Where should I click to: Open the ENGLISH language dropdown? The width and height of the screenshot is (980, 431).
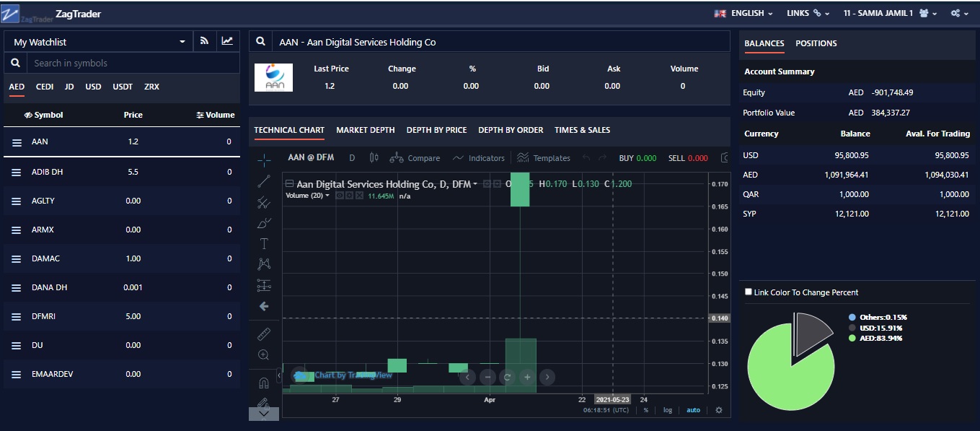[x=743, y=13]
